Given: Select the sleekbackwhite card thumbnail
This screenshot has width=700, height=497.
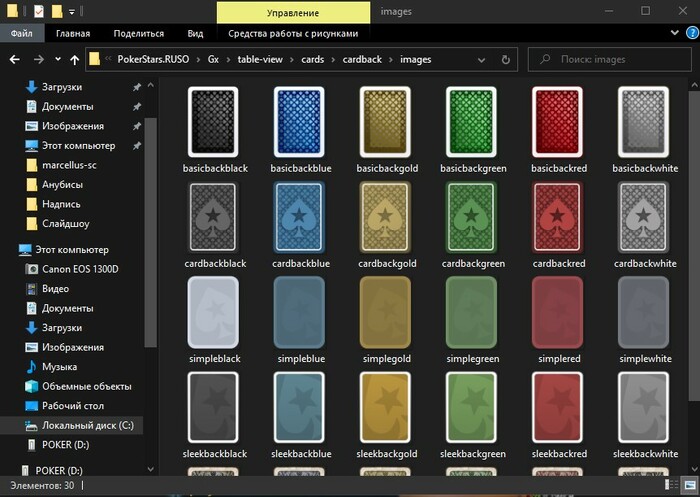Looking at the screenshot, I should [x=644, y=407].
